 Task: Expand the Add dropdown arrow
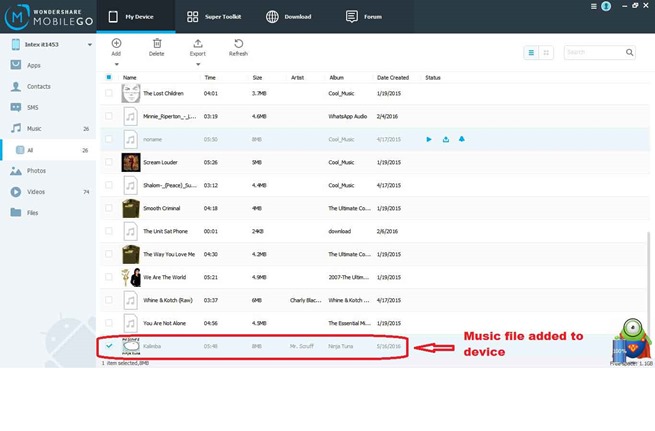(x=117, y=64)
